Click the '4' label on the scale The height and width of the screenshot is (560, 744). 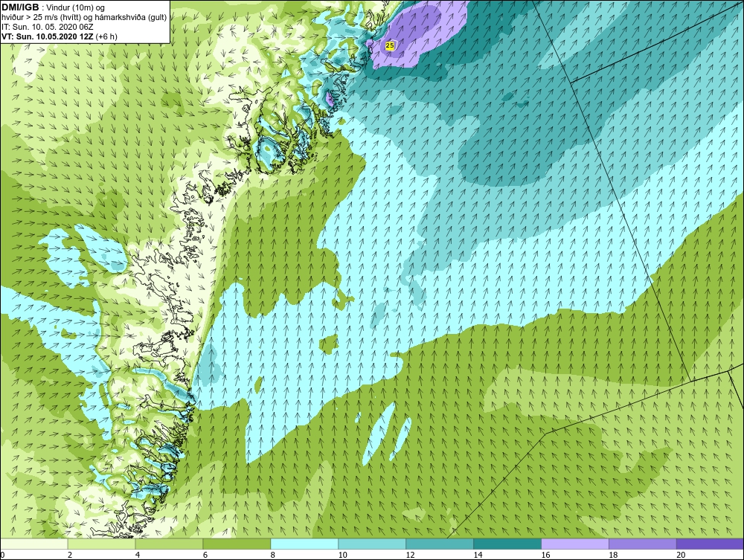(x=138, y=555)
